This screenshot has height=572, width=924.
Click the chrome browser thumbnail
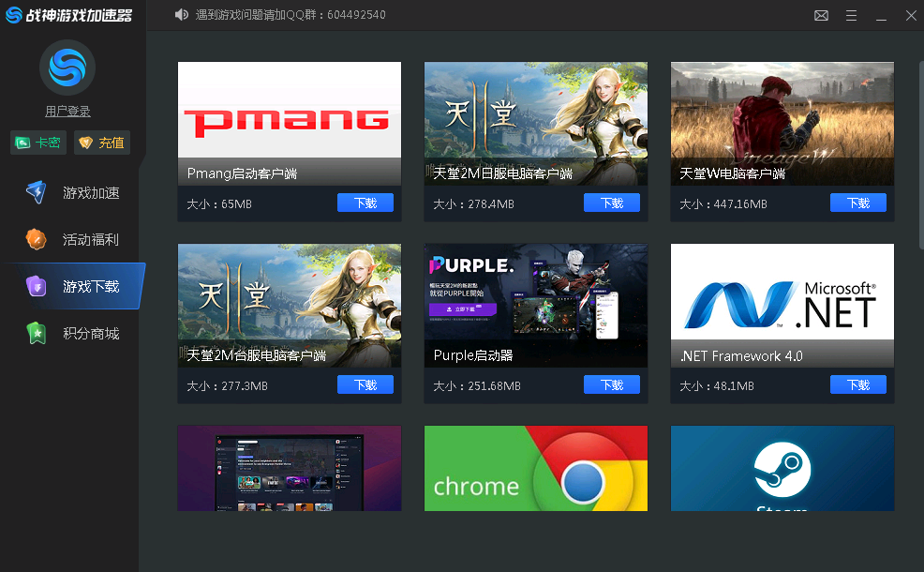536,468
